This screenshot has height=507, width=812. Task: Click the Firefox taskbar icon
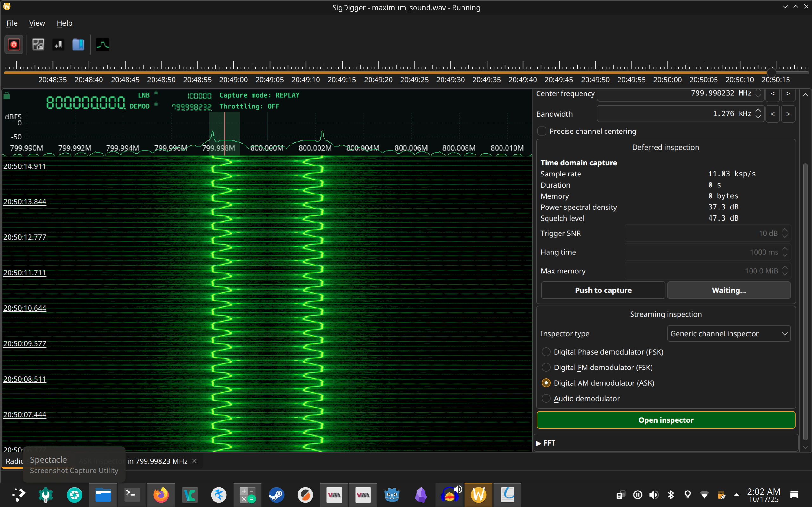(161, 495)
